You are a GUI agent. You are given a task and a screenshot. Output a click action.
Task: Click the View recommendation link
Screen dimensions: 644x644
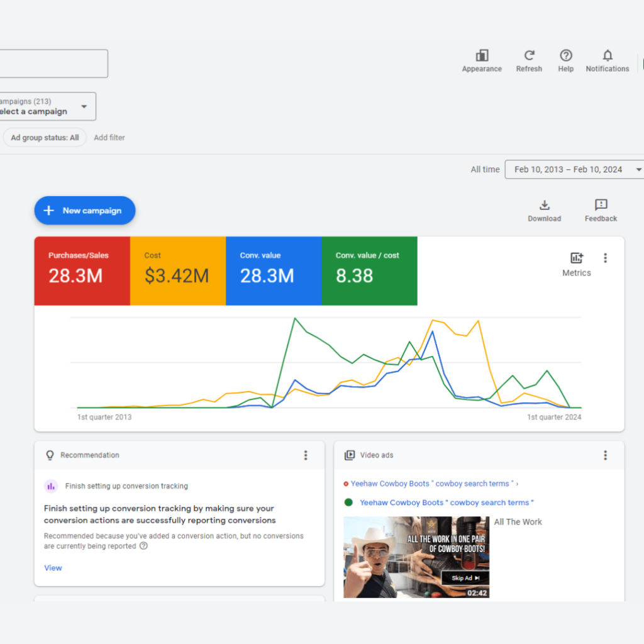(53, 568)
